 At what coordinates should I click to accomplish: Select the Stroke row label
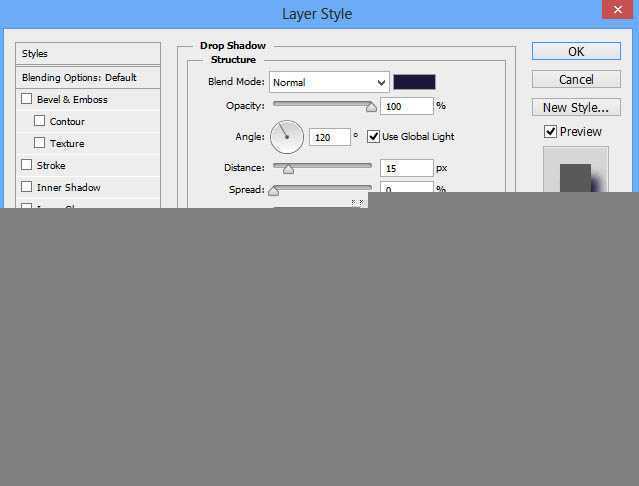(51, 165)
